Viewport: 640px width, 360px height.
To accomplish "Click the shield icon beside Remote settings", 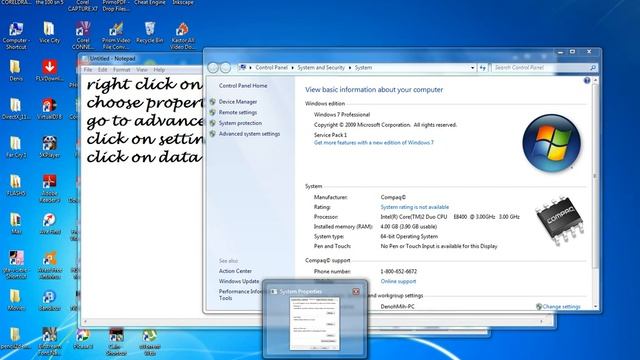I will 213,112.
